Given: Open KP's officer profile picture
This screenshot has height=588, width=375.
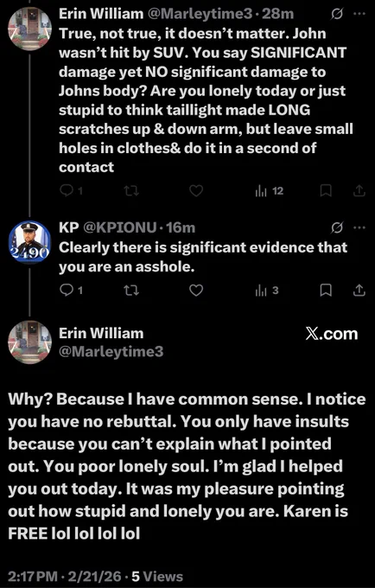Looking at the screenshot, I should [29, 242].
